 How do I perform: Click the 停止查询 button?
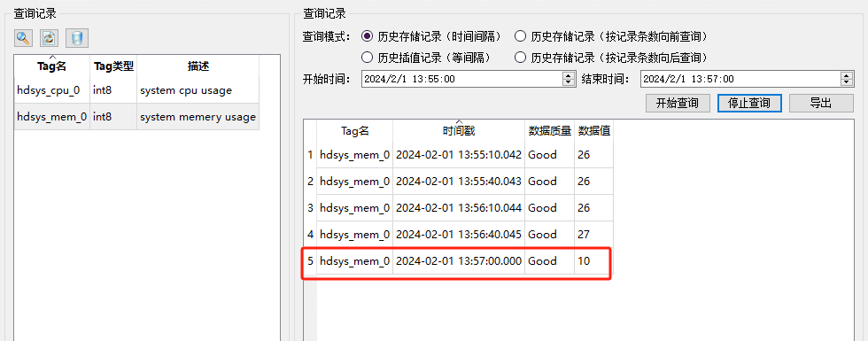pos(749,103)
